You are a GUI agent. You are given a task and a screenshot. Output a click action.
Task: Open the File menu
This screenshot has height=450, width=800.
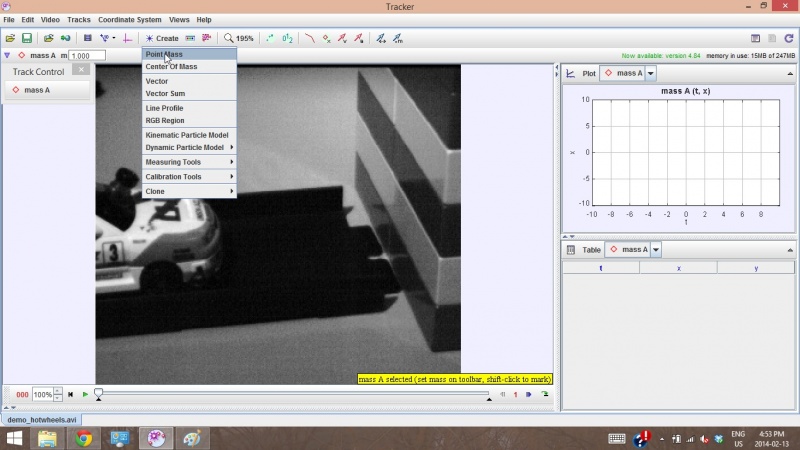point(9,20)
